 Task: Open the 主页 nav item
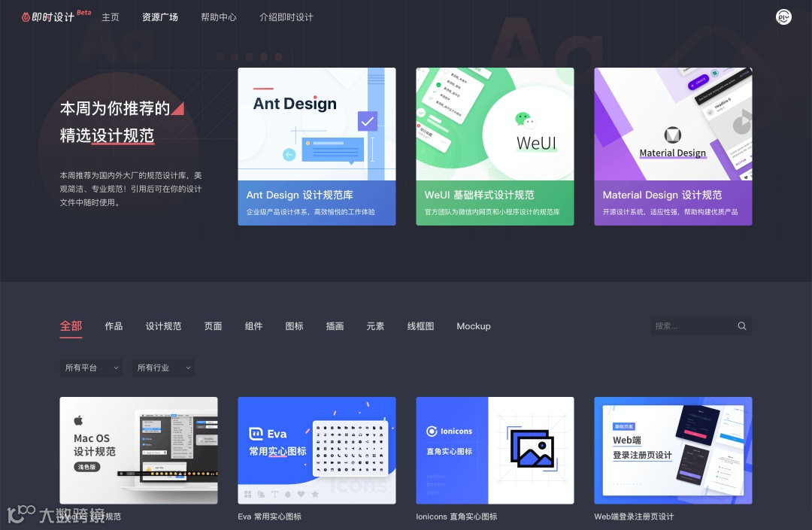(111, 17)
